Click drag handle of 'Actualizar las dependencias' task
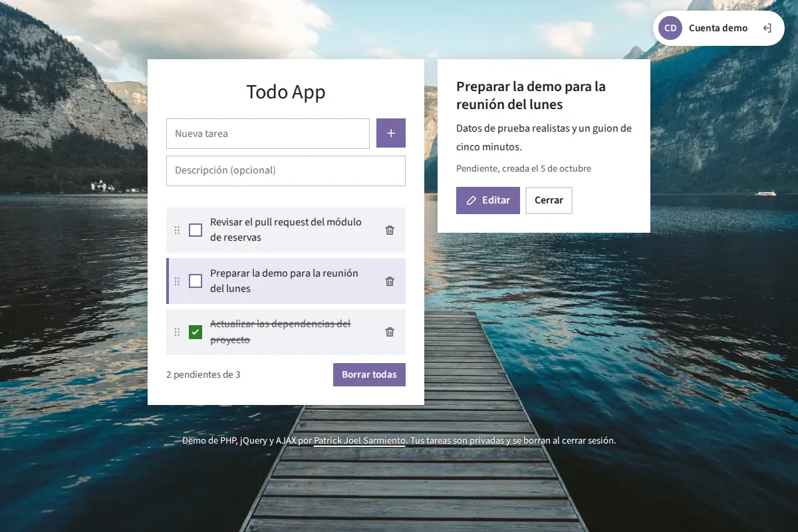Screen dimensions: 798x532 (177, 332)
